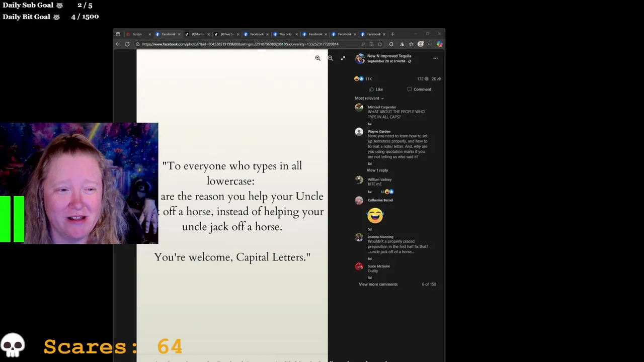Open browser settings and more menu
The image size is (644, 362).
tap(430, 44)
